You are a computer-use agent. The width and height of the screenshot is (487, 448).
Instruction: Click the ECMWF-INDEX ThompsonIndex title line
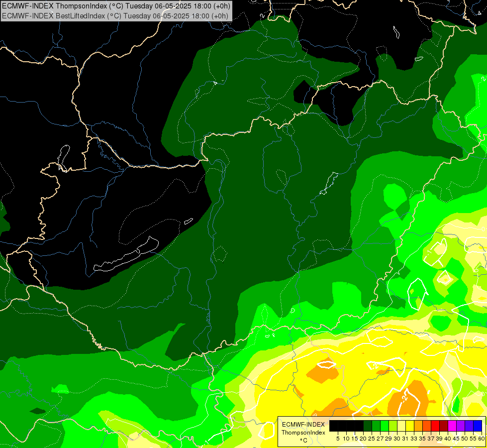tap(116, 5)
